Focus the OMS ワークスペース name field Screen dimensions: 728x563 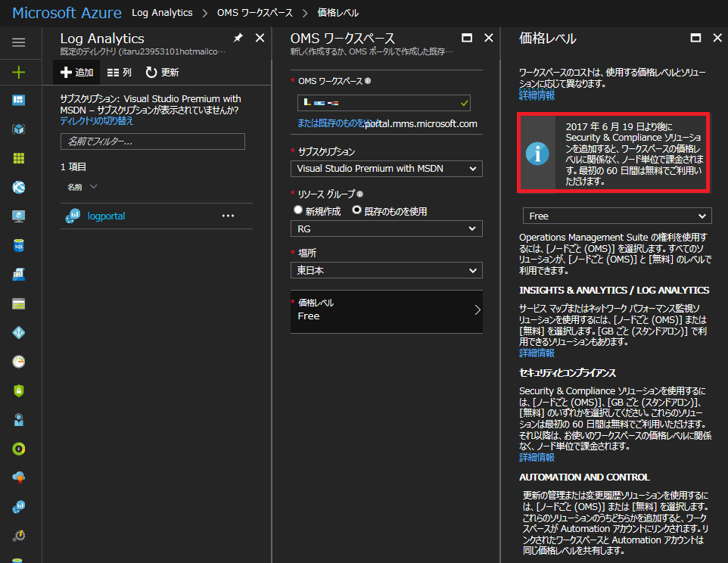tap(384, 103)
